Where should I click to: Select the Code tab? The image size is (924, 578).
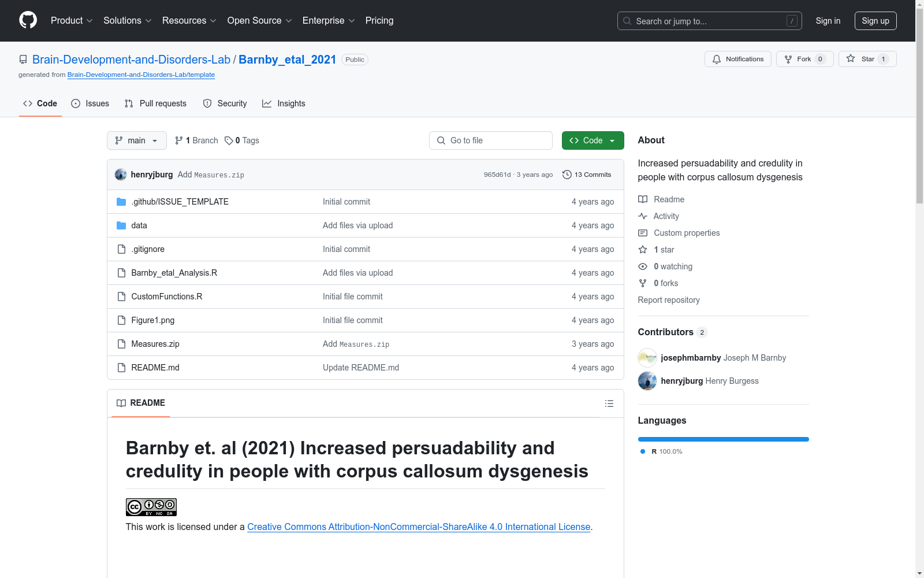(40, 103)
